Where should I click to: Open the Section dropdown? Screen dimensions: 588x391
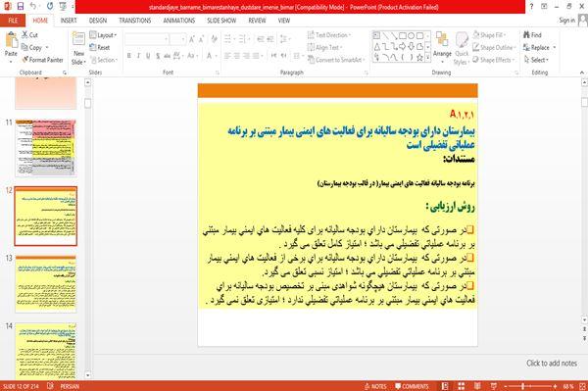[x=104, y=60]
